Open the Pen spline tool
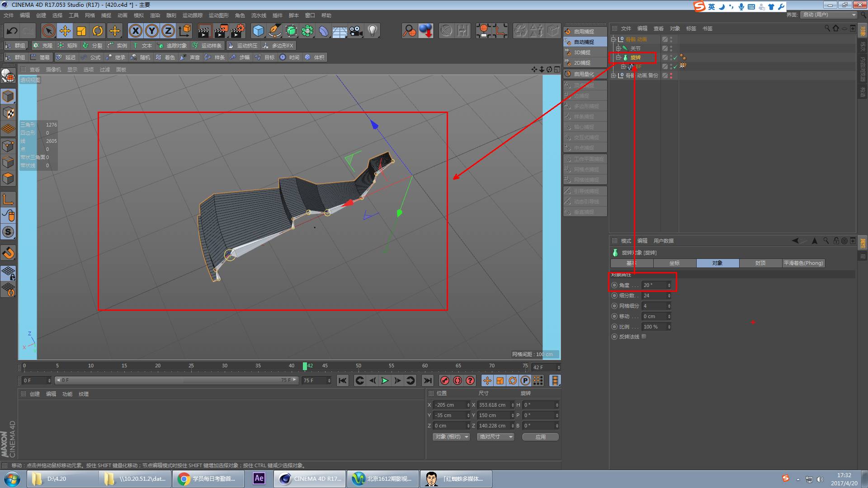The width and height of the screenshot is (868, 488). 274,31
